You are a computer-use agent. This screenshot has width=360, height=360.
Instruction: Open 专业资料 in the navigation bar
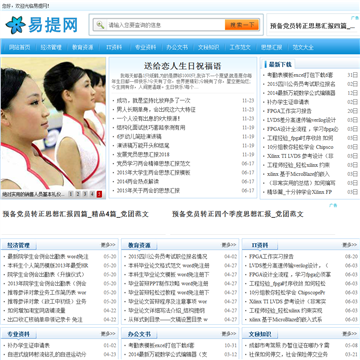point(145,47)
